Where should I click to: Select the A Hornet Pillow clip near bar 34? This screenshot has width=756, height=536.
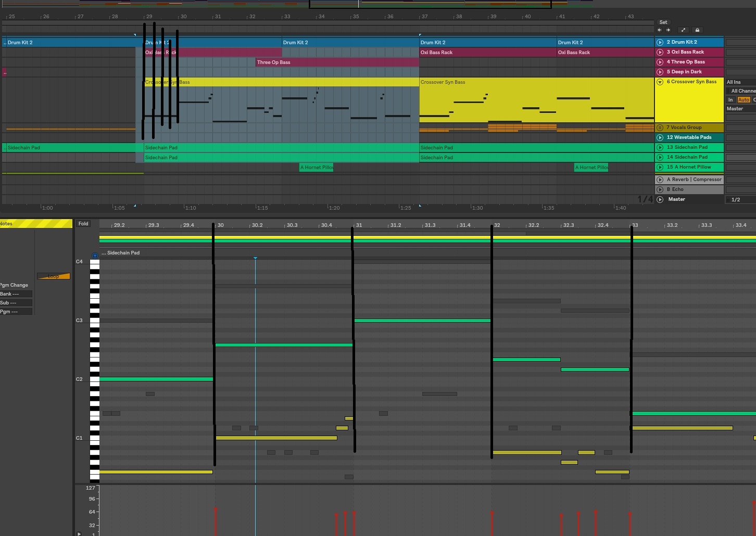[x=317, y=168]
